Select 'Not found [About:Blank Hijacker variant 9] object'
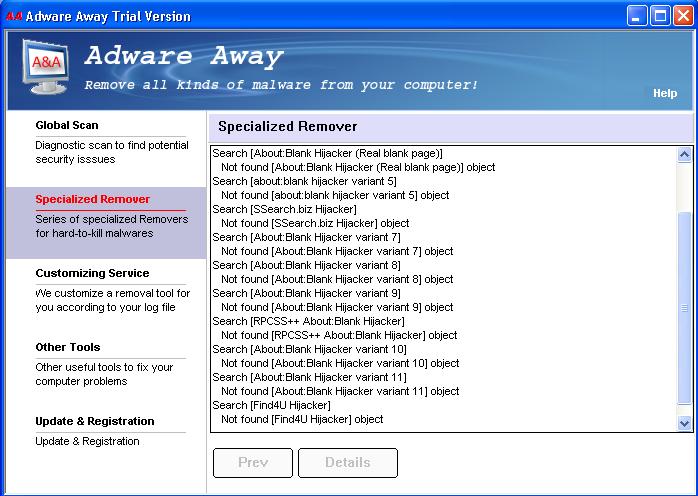698x496 pixels. point(337,307)
